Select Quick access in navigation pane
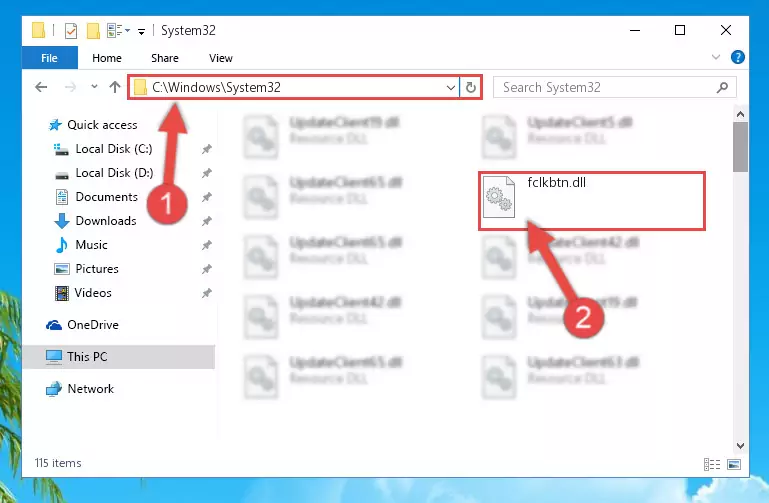This screenshot has width=769, height=503. point(102,125)
